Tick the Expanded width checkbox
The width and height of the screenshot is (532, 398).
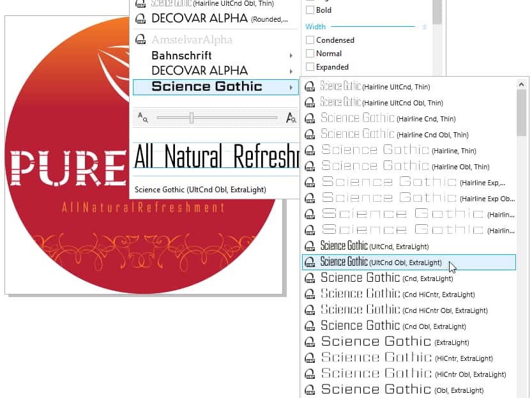tap(310, 67)
